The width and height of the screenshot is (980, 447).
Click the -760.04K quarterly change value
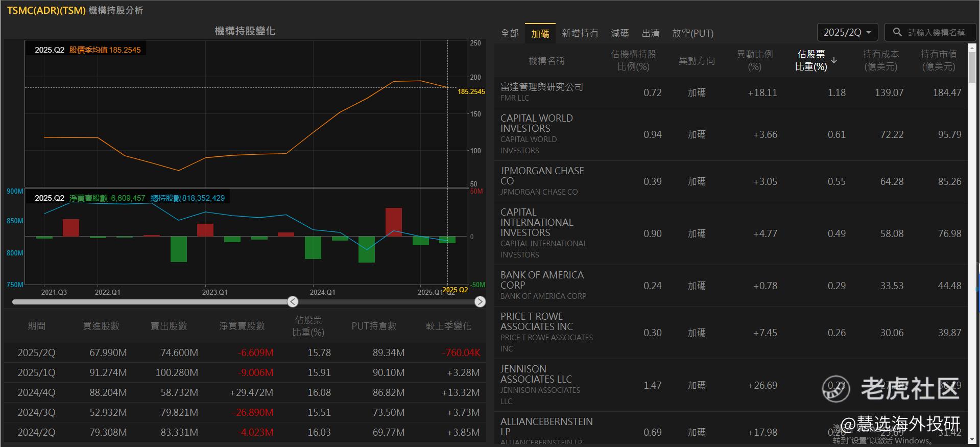coord(461,352)
